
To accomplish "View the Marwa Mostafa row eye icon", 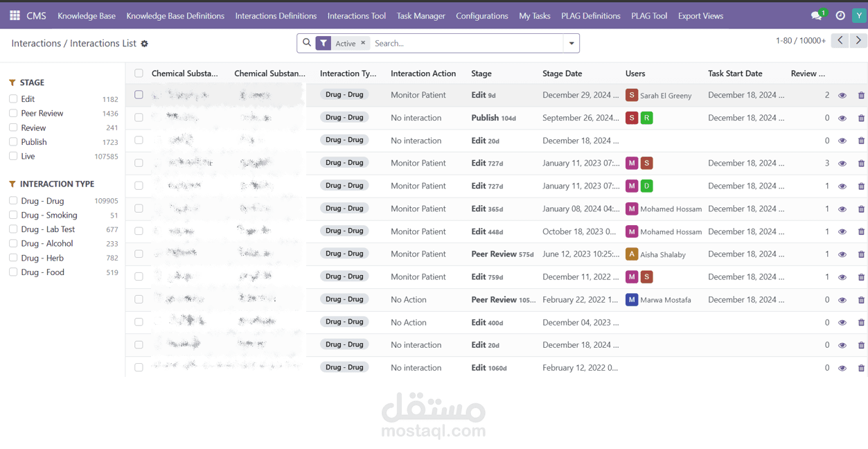I will point(842,300).
